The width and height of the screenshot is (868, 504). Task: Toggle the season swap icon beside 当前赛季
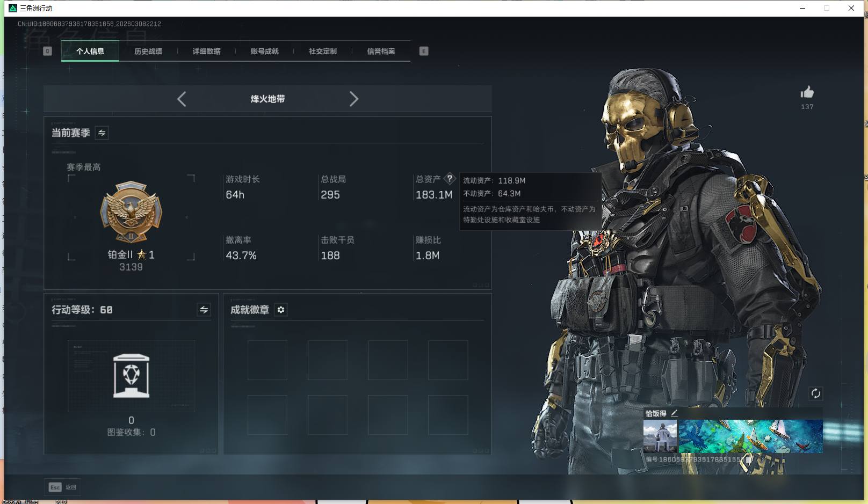pyautogui.click(x=101, y=133)
